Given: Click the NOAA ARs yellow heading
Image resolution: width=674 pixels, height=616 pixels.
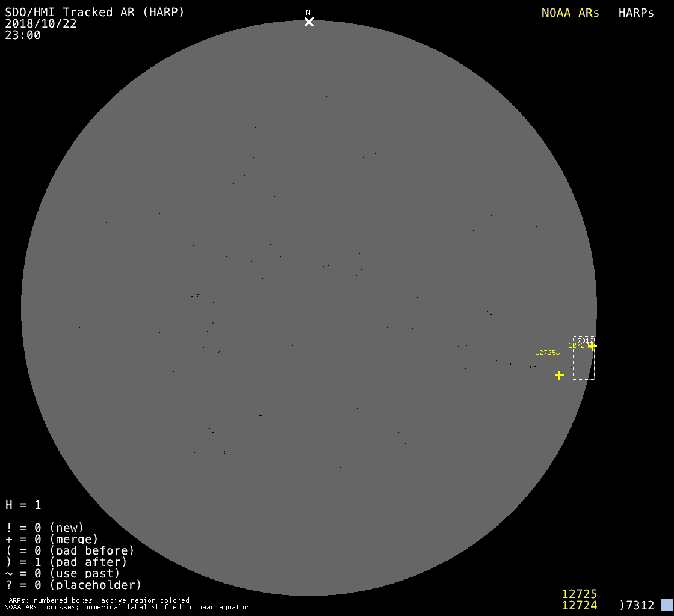Looking at the screenshot, I should click(x=570, y=13).
